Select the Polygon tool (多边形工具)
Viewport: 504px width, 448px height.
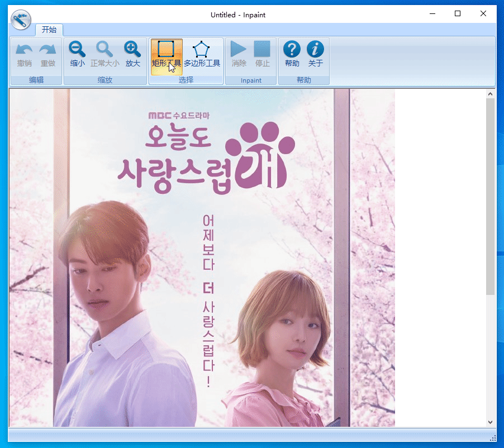coord(202,55)
